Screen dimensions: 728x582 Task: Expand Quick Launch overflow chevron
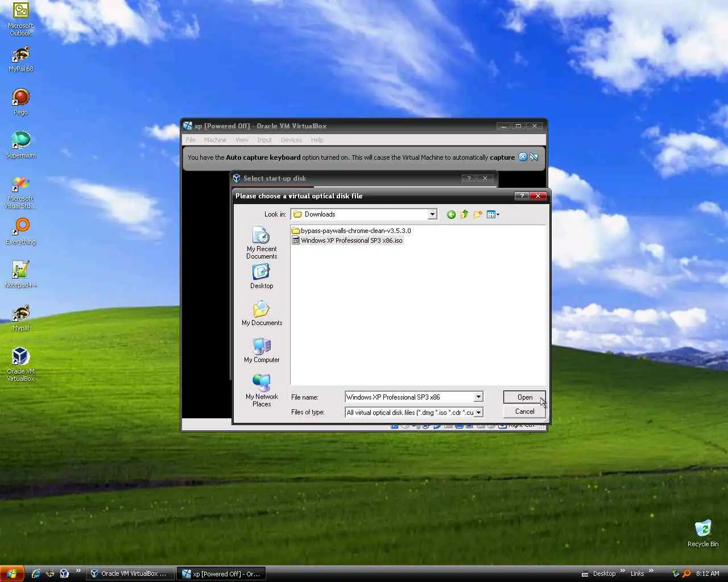click(78, 571)
